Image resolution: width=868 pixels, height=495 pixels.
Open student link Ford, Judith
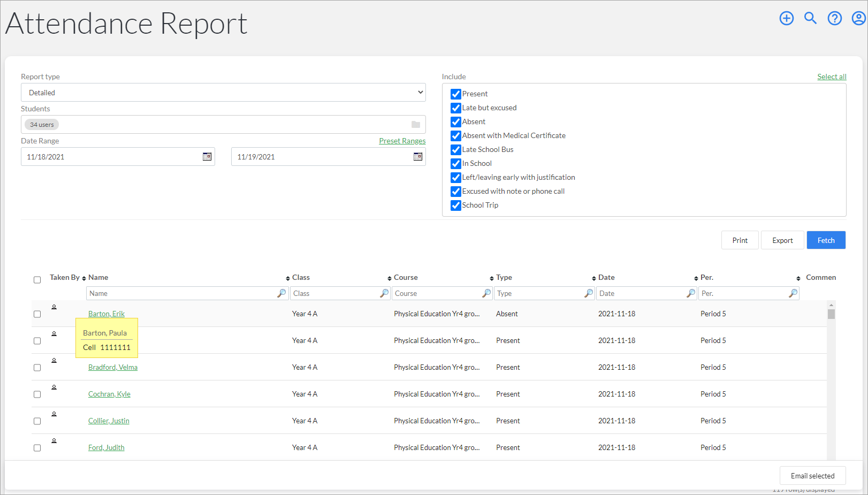click(106, 447)
